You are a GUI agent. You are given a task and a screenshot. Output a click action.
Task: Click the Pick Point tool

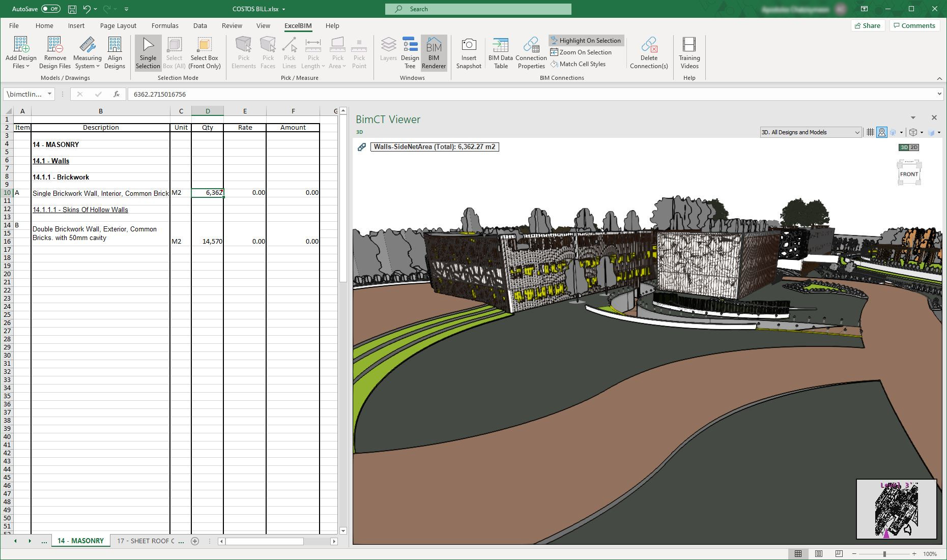(359, 52)
